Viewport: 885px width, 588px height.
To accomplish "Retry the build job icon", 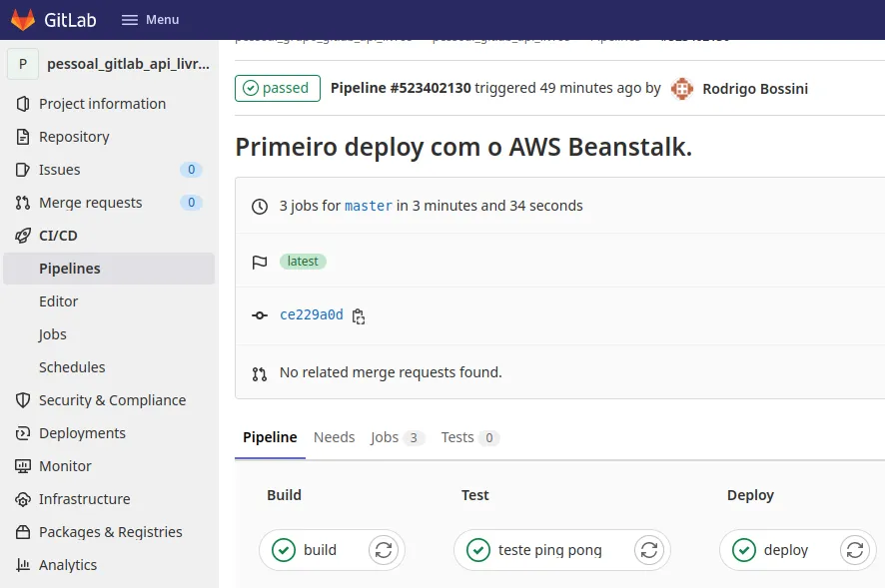I will (x=384, y=550).
